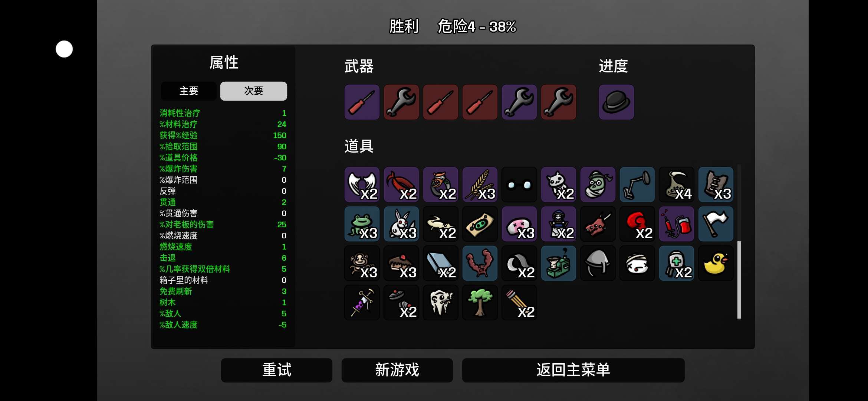Image resolution: width=868 pixels, height=401 pixels.
Task: Switch to the 次要 stats tab
Action: pyautogui.click(x=254, y=91)
